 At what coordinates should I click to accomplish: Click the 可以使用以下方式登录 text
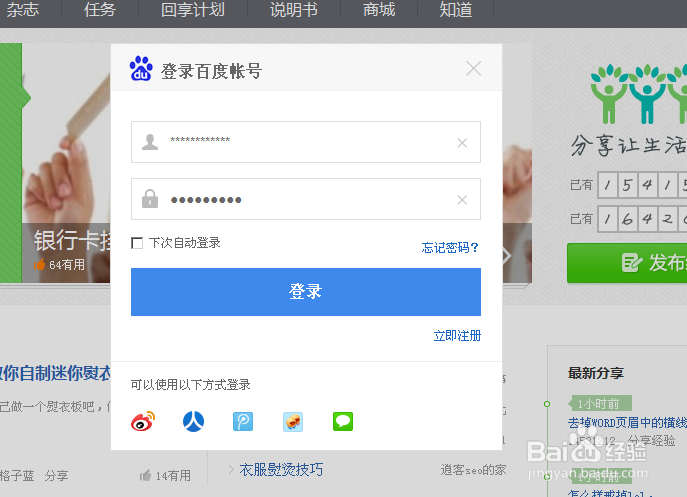[x=191, y=384]
